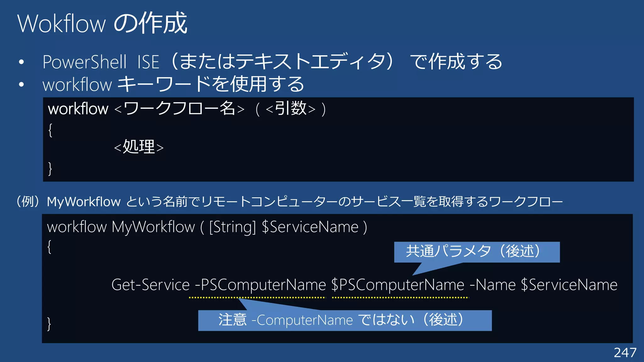
Task: Click the '$PSComputerName' variable text
Action: (x=398, y=285)
